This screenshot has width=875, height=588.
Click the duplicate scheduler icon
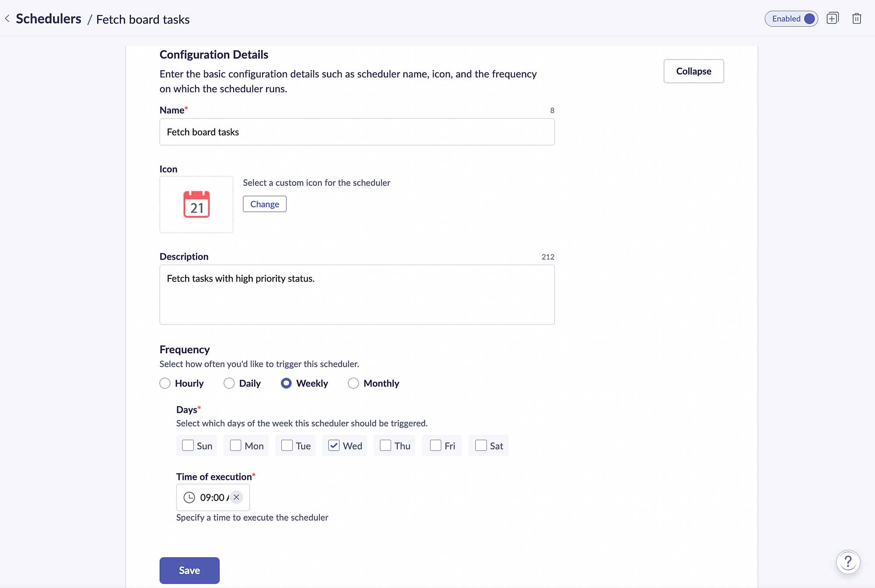[x=832, y=19]
